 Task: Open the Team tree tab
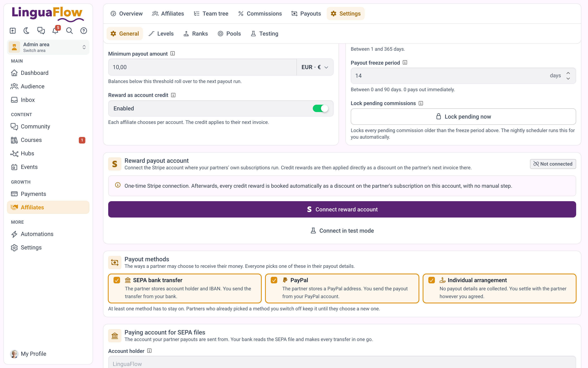pos(211,13)
